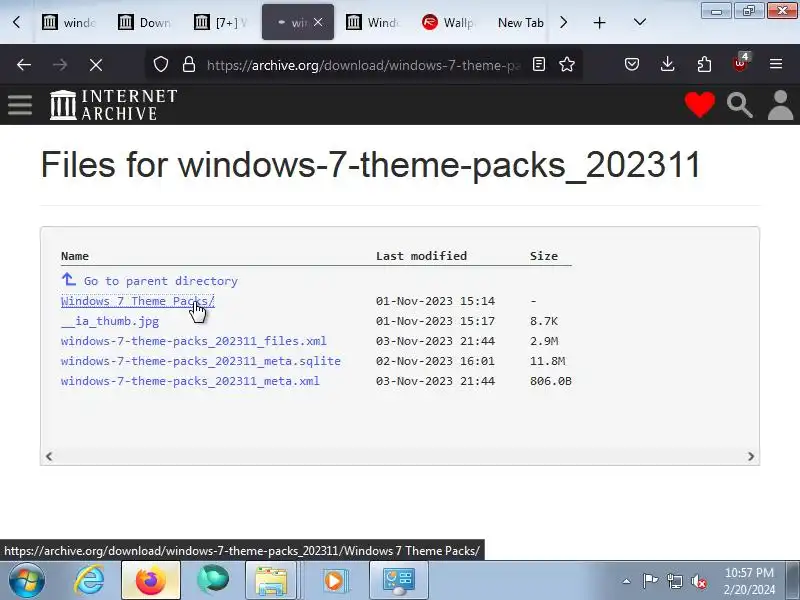The width and height of the screenshot is (800, 600).
Task: Open the tracking protection shield icon
Action: 161,64
